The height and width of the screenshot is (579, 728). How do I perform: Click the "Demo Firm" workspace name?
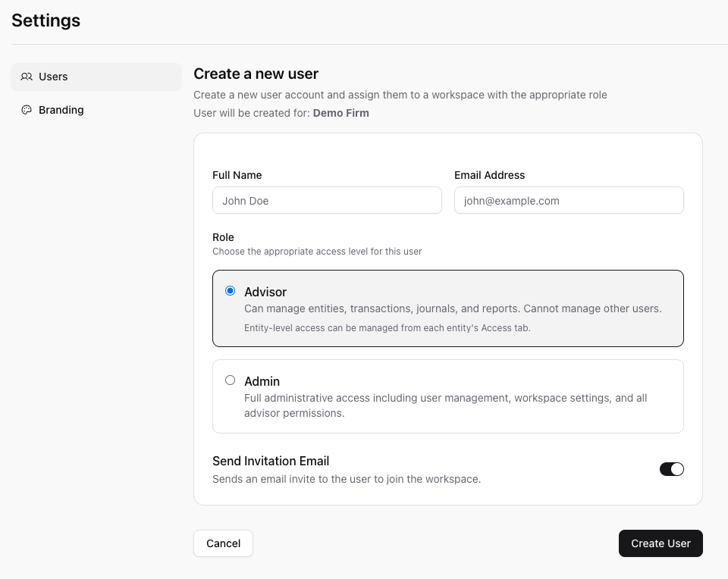point(340,113)
